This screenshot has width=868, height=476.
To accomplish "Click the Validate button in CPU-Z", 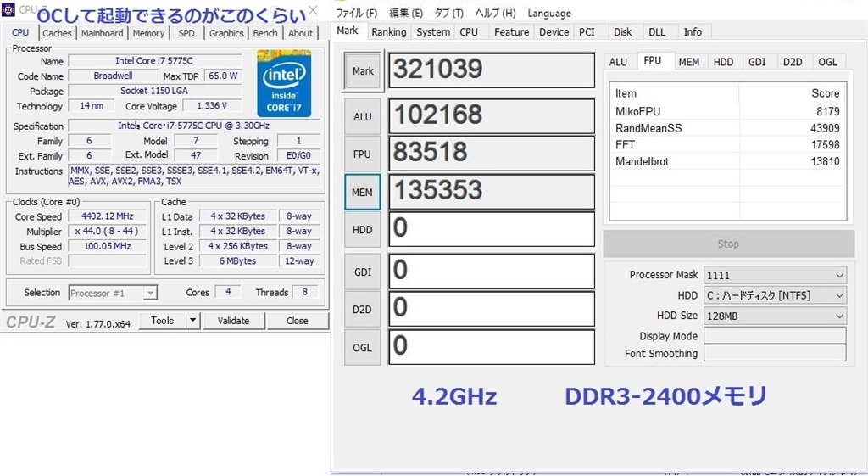I will click(234, 320).
